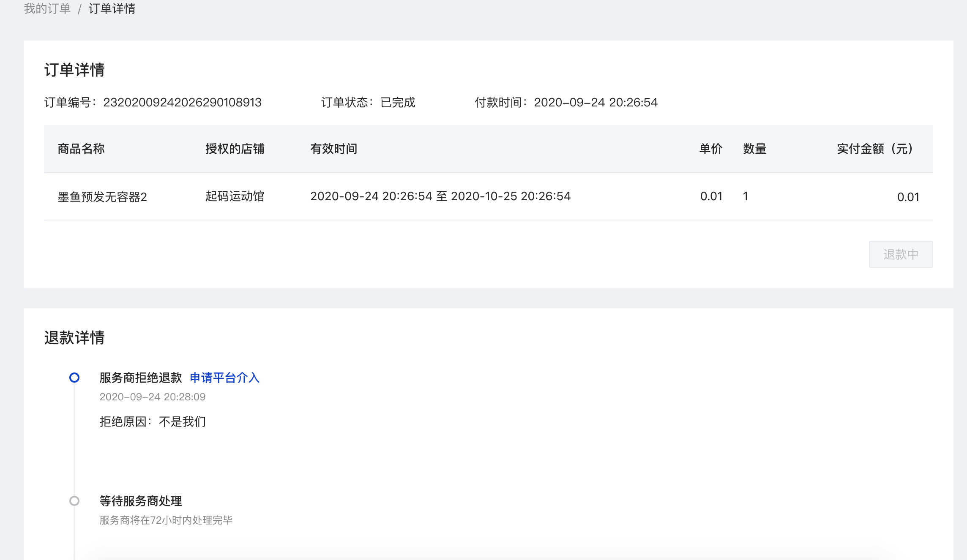Viewport: 967px width, 560px height.
Task: Click the order number 2320200924202629010891З
Action: [x=182, y=102]
